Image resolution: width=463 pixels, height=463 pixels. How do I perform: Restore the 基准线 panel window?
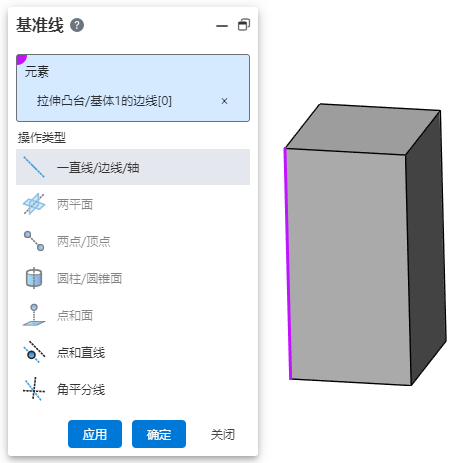tap(244, 25)
